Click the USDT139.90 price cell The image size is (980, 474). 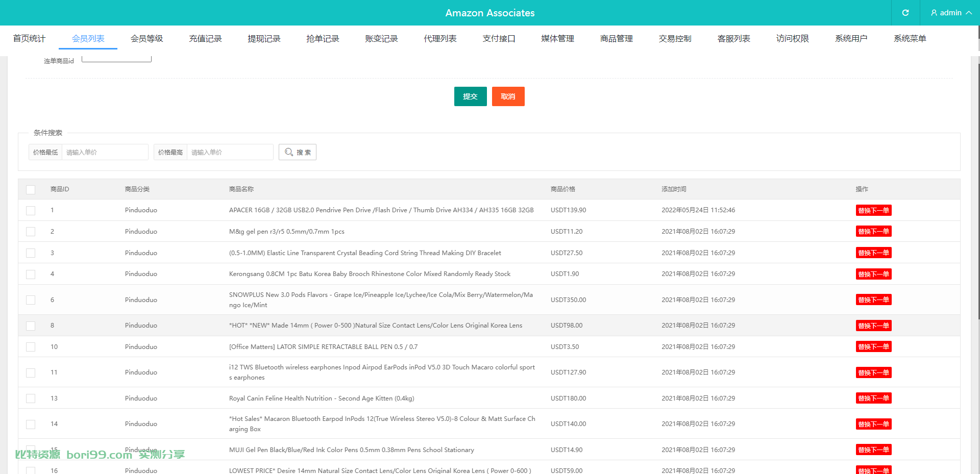point(568,210)
